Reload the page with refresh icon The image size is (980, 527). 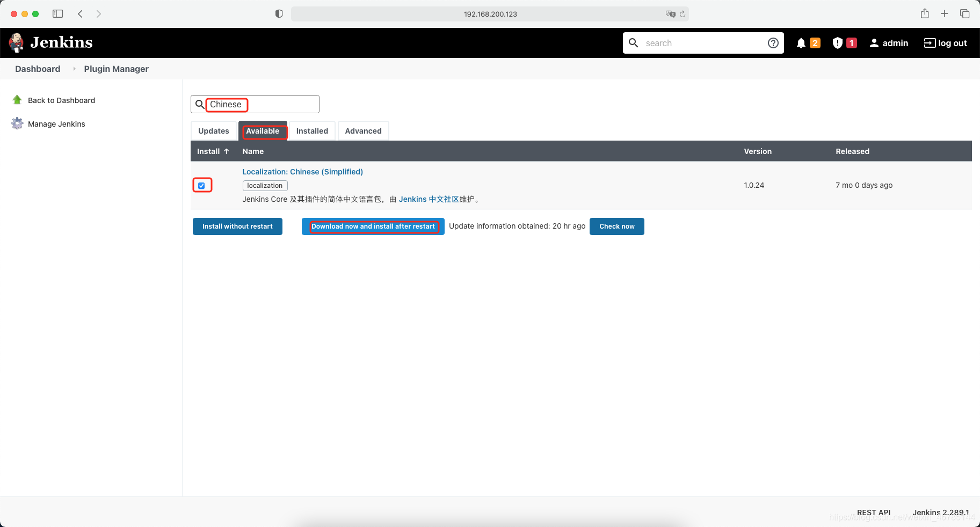point(683,14)
